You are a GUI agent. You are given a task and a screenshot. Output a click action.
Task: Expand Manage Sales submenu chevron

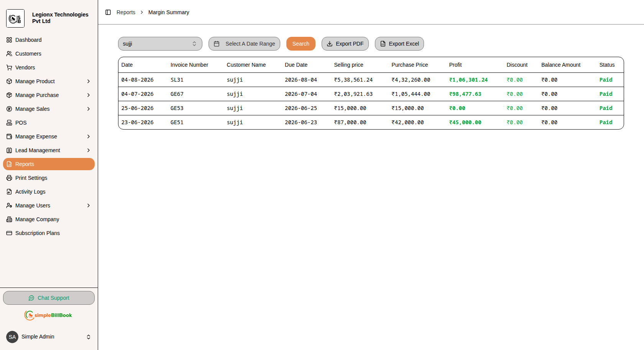coord(89,109)
